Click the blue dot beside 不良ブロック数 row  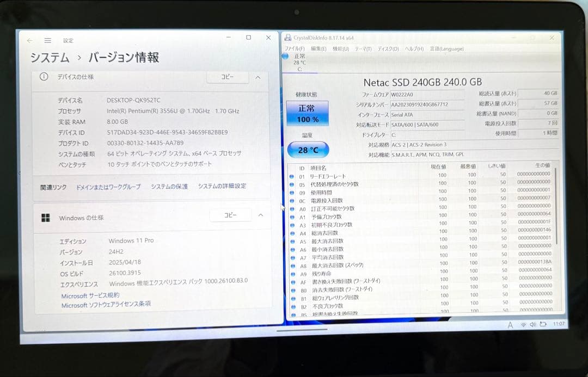click(x=293, y=307)
